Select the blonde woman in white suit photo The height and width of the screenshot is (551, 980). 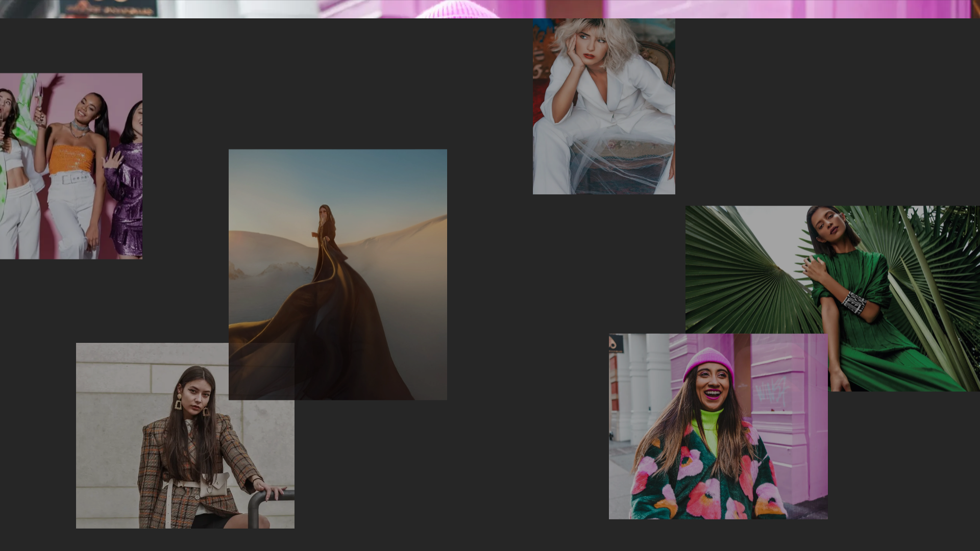point(604,106)
